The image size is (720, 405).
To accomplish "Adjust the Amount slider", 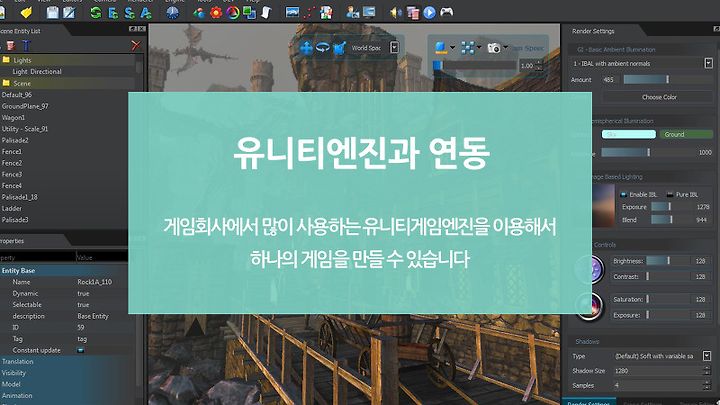I will click(667, 79).
